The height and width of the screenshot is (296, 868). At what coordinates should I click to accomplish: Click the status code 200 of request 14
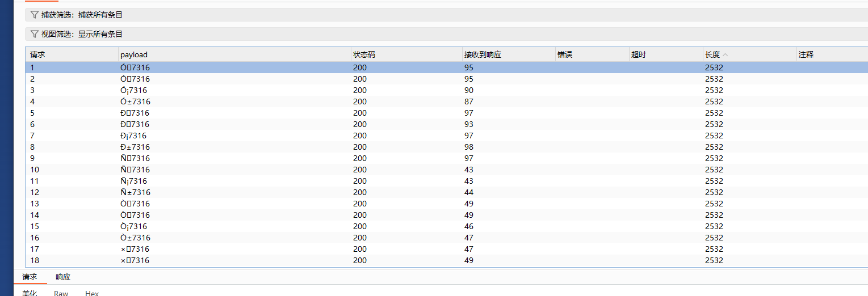pos(360,215)
